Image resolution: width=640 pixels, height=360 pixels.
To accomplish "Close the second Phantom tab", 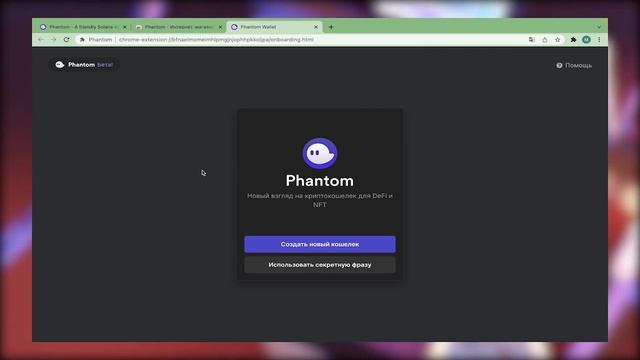I will [220, 27].
